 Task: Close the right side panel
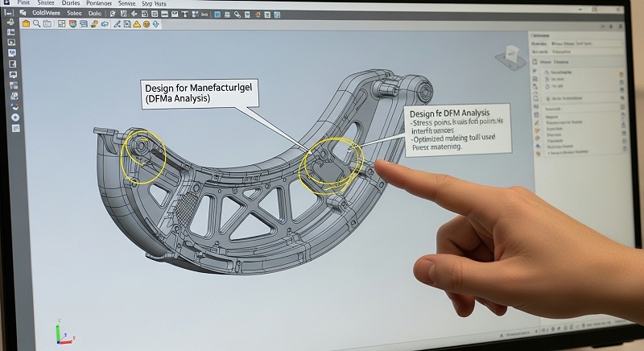point(621,27)
